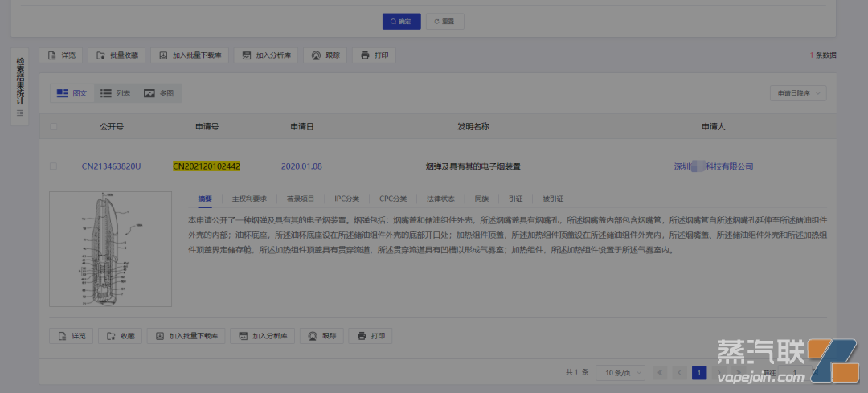Open the 主权利要求 tab

coord(248,199)
